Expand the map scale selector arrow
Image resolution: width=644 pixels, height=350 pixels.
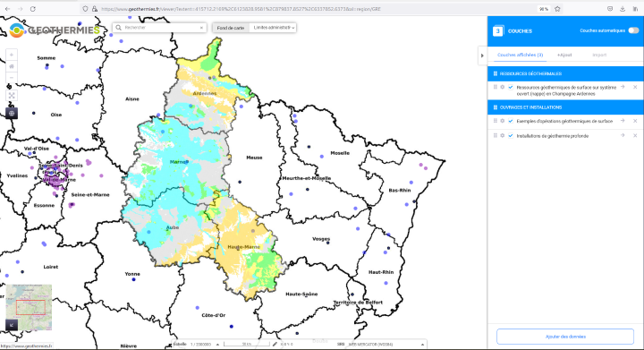tap(217, 345)
